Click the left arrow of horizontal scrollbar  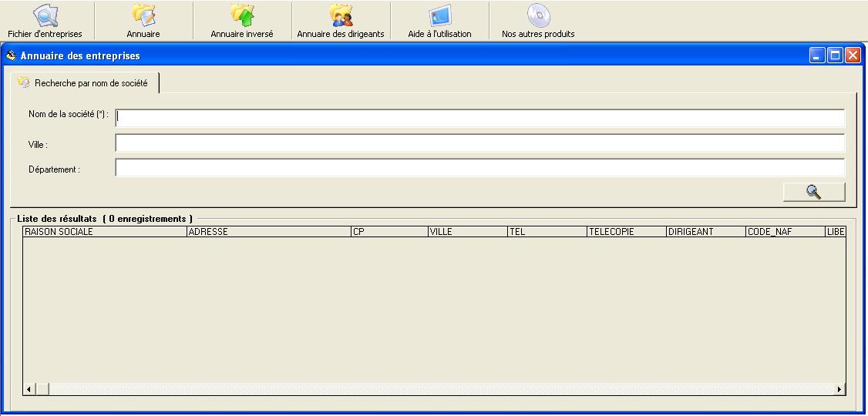29,390
